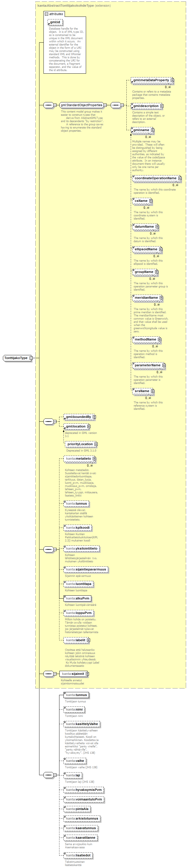The height and width of the screenshot is (868, 189).
Task: Click sequence icon left of kanta:yksilointitieto
Action: click(x=48, y=549)
